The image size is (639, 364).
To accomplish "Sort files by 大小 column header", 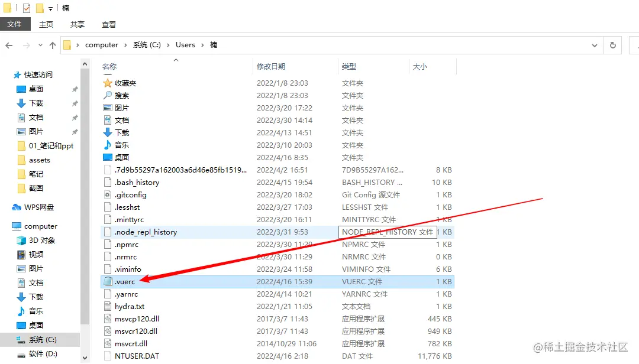I will [x=419, y=66].
